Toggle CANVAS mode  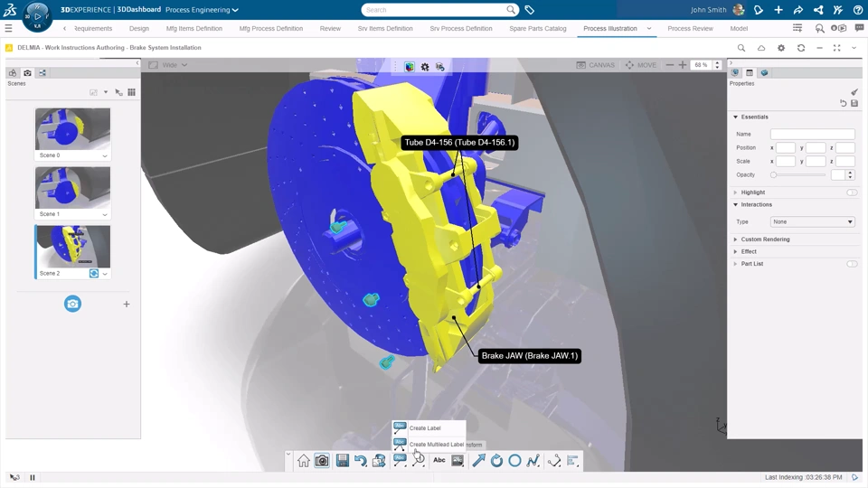coord(596,65)
